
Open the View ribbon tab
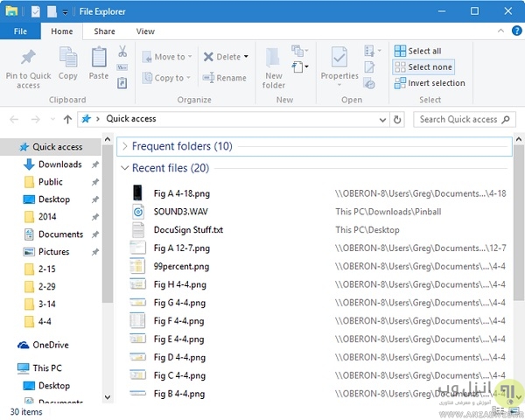[x=145, y=31]
